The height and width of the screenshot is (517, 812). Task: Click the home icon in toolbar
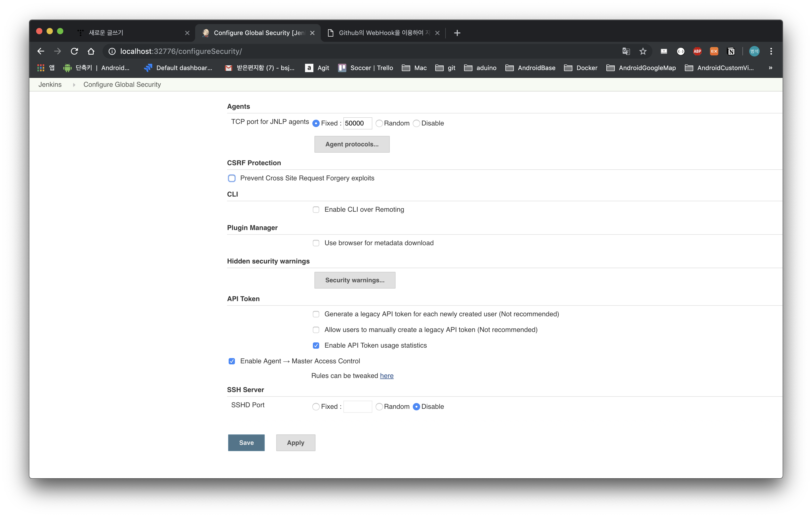coord(91,51)
